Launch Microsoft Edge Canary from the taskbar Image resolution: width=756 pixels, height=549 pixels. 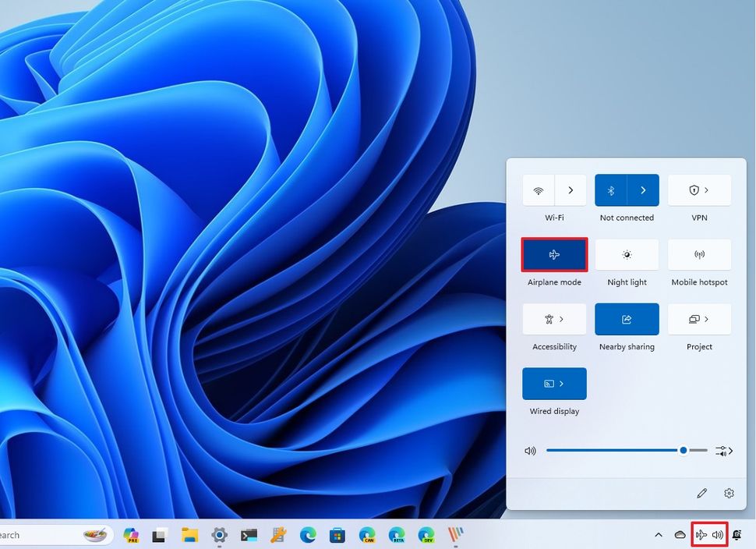[x=366, y=535]
